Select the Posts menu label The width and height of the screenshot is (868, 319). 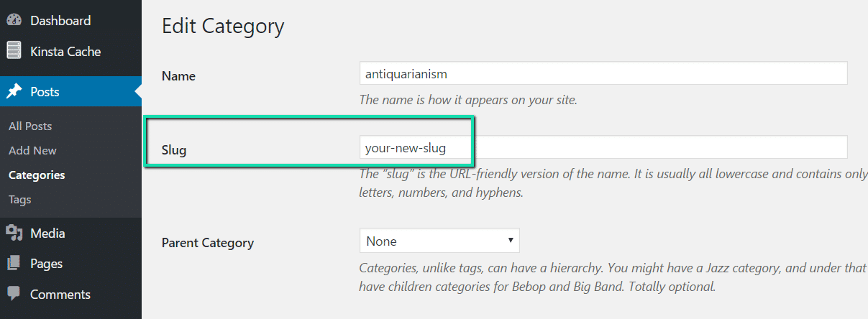[x=45, y=92]
